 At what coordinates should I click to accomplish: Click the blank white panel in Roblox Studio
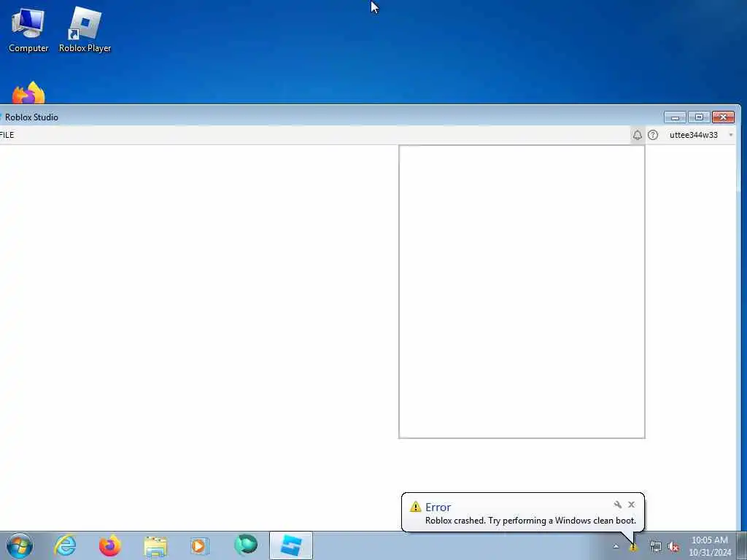522,292
